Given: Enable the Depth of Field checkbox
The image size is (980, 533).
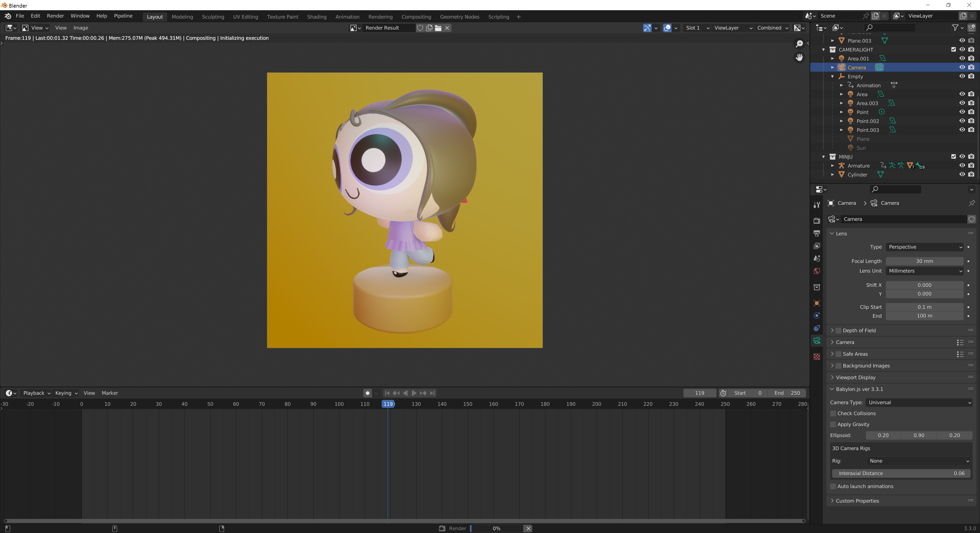Looking at the screenshot, I should [838, 330].
